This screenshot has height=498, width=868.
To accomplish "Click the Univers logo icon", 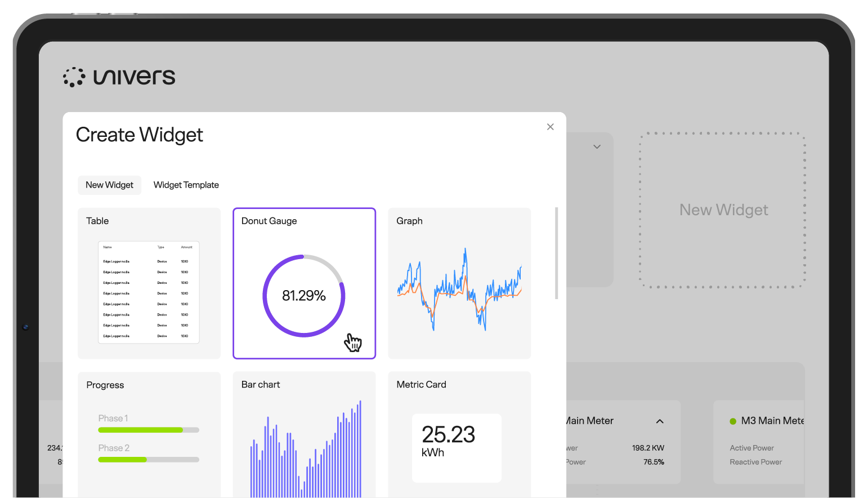I will tap(74, 76).
